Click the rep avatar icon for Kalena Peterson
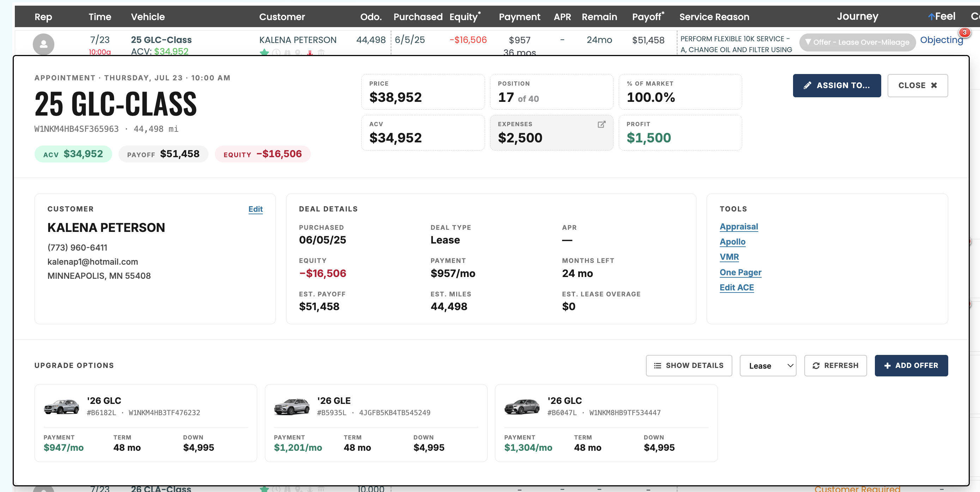This screenshot has height=492, width=980. [x=43, y=44]
